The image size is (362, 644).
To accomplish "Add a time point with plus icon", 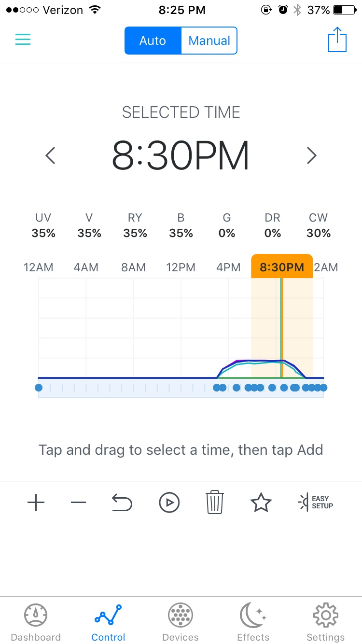I will (36, 503).
